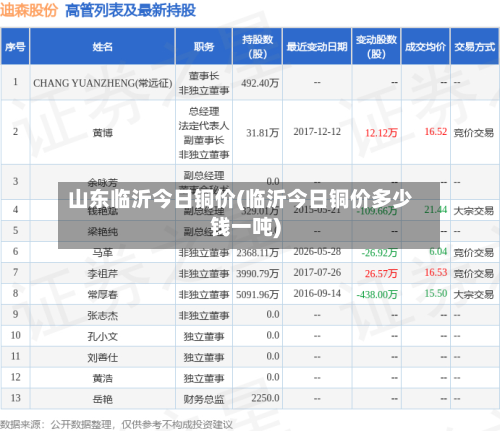Image resolution: width=500 pixels, height=431 pixels.
Task: Click the 492.40万 shareholding value
Action: click(x=260, y=83)
